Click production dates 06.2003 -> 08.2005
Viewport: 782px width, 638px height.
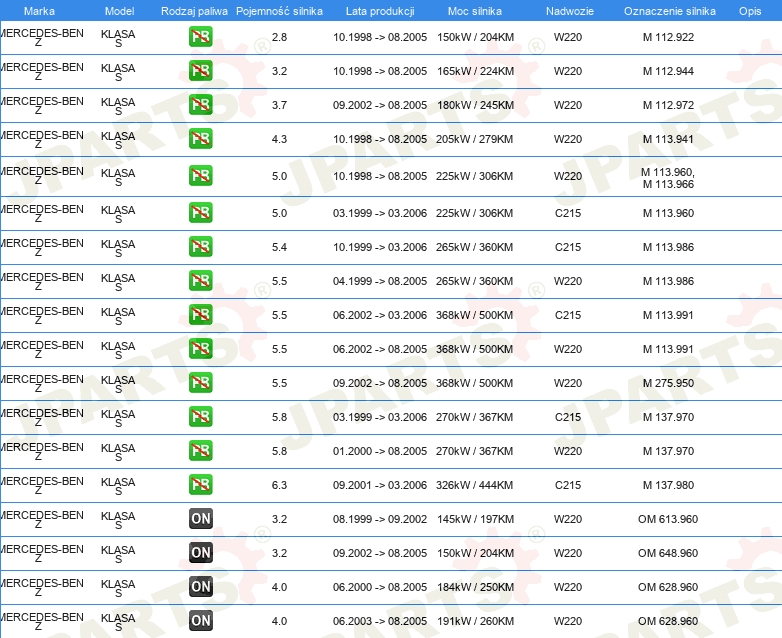pyautogui.click(x=380, y=621)
